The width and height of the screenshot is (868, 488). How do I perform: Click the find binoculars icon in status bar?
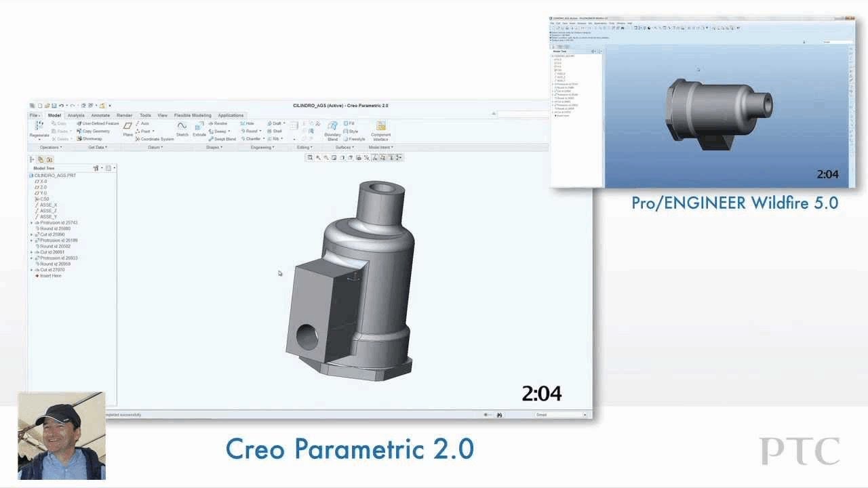click(499, 414)
